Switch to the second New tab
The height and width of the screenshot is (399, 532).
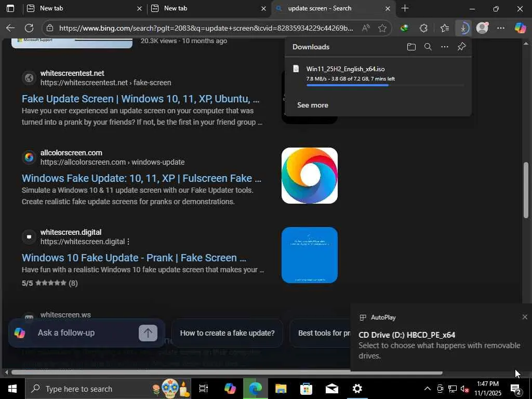tap(208, 8)
